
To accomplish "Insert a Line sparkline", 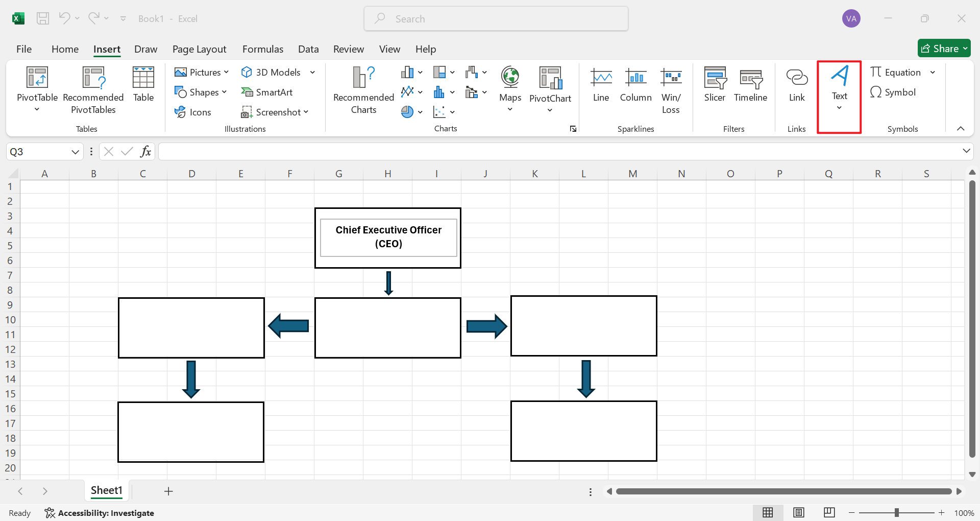I will click(x=601, y=86).
